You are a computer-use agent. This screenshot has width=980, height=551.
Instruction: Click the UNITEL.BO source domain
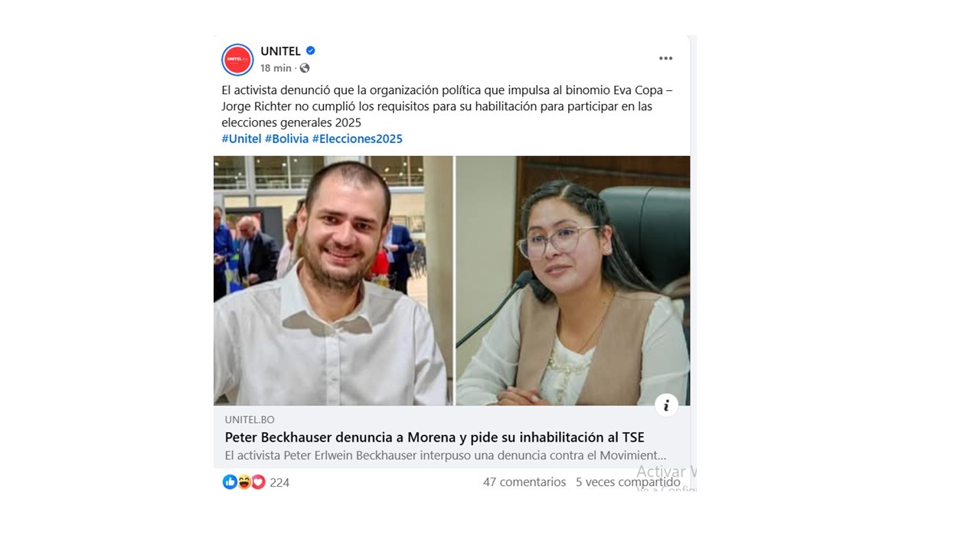(250, 419)
